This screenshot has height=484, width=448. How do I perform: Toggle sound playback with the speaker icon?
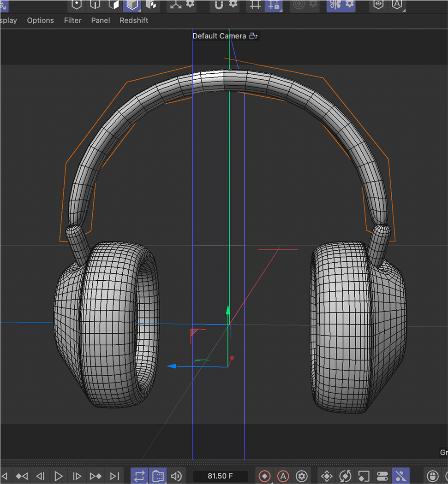(x=177, y=476)
